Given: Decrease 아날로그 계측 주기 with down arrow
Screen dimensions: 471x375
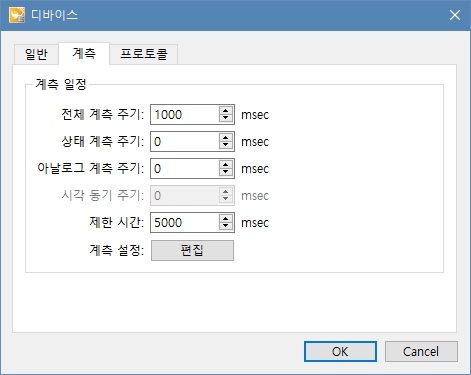Looking at the screenshot, I should pos(226,172).
